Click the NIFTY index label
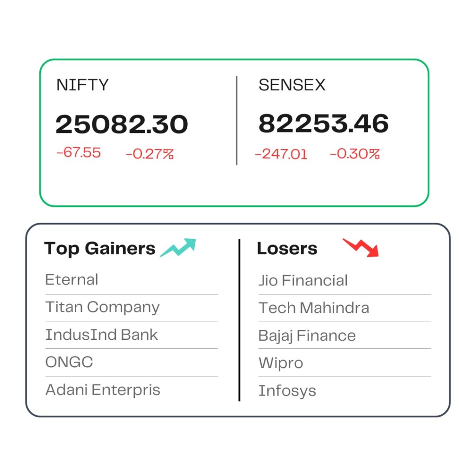Screen dimensions: 476x476 pos(82,85)
